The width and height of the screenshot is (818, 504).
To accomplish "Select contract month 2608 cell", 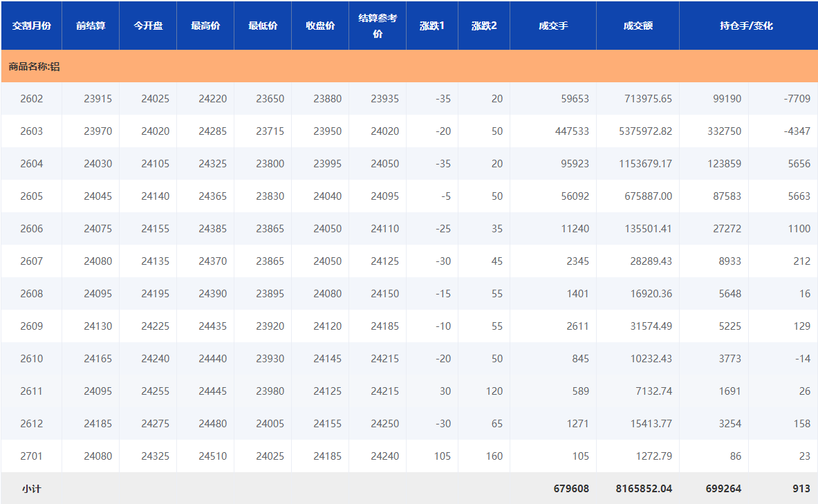I will tap(32, 294).
